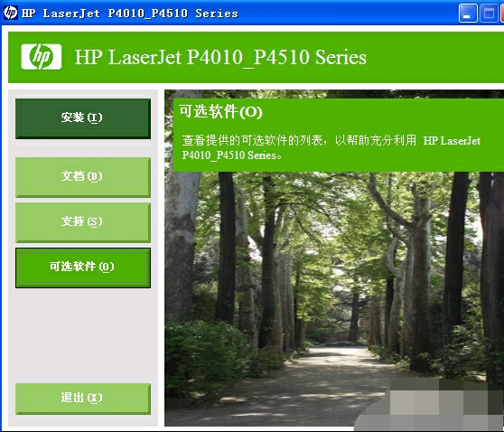The width and height of the screenshot is (504, 432).
Task: Select the 支持 (S) support button
Action: coord(83,222)
